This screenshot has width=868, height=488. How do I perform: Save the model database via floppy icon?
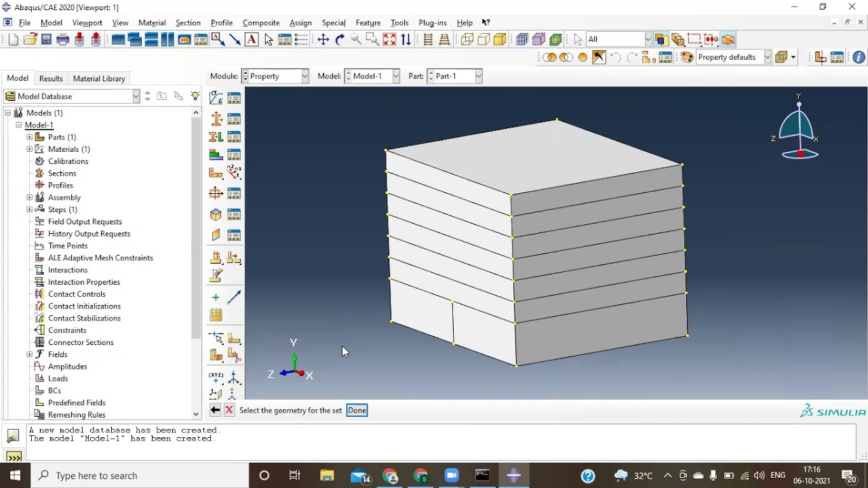tap(46, 40)
